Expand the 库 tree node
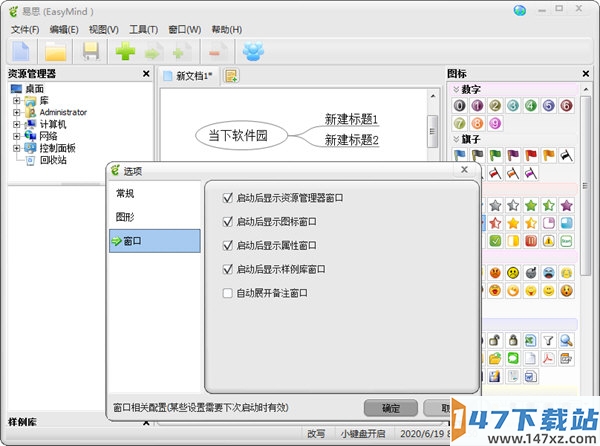Image resolution: width=600 pixels, height=446 pixels. (x=17, y=101)
